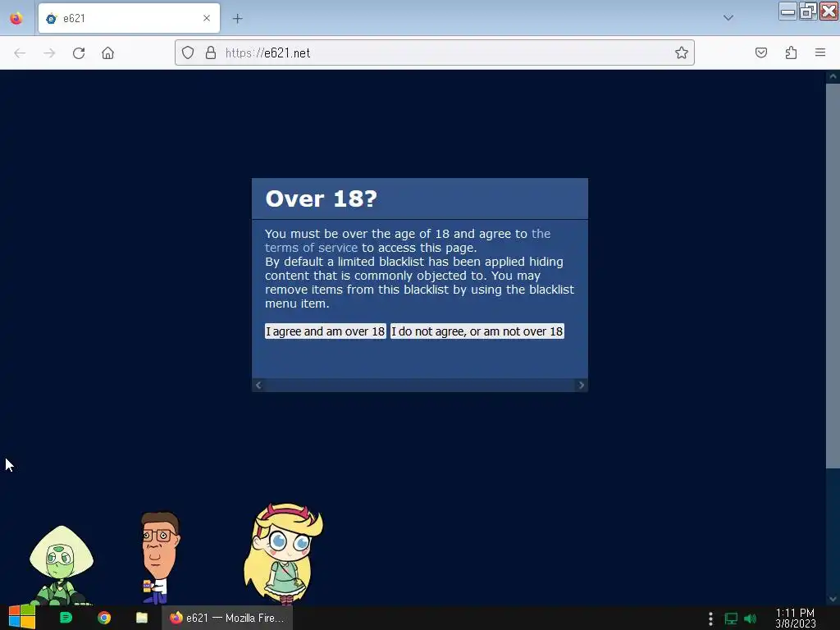840x630 pixels.
Task: Click the Star Butterfly character mascot
Action: 283,554
